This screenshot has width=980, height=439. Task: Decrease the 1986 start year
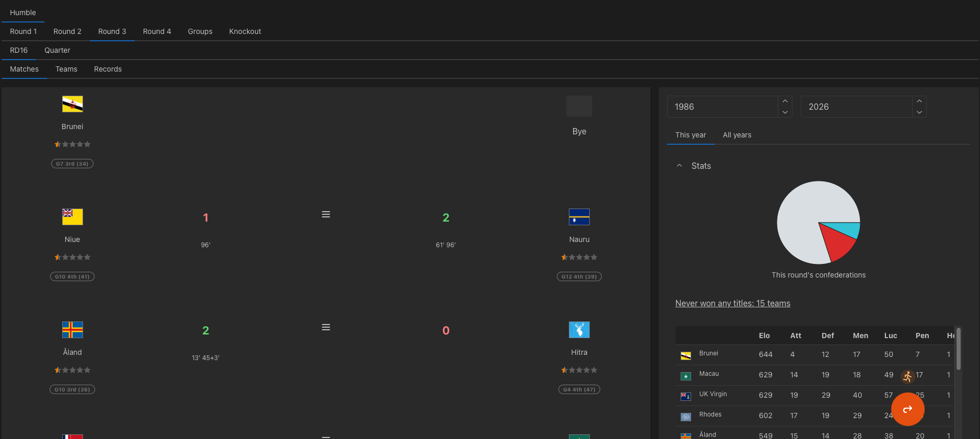785,112
